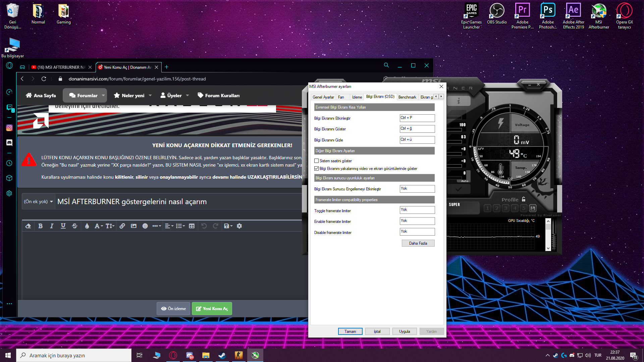Select Afterburner profile slot 1
Image resolution: width=644 pixels, height=362 pixels.
coord(488,208)
